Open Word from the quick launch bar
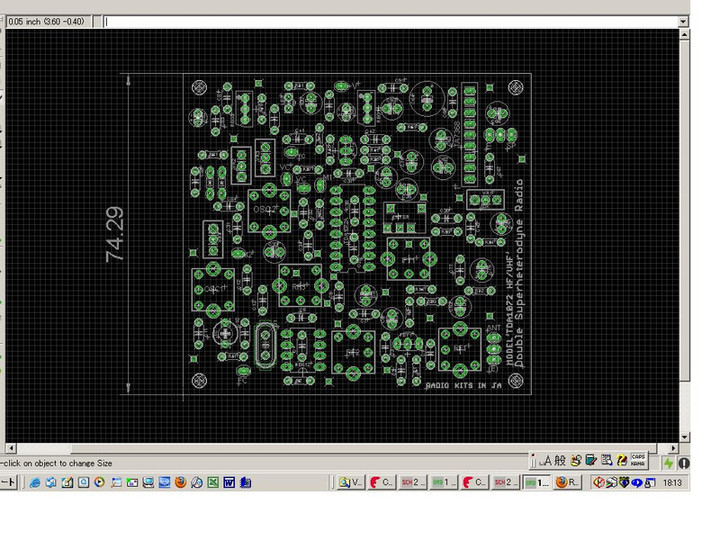 tap(229, 482)
